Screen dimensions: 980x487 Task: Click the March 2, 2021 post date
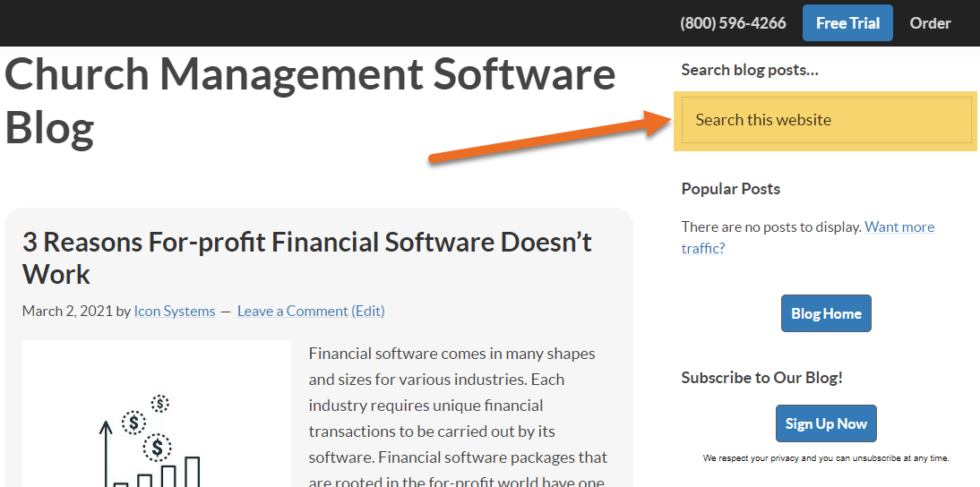coord(67,311)
